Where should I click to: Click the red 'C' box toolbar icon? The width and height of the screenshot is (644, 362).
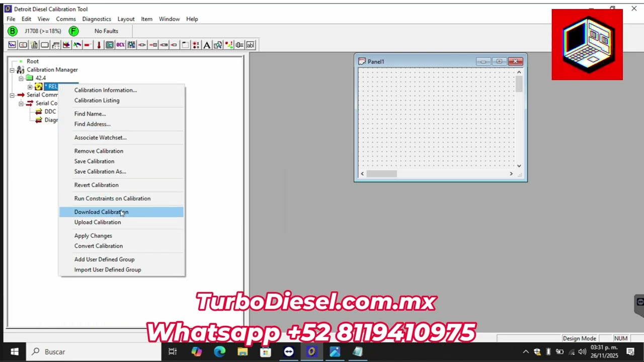[23, 45]
